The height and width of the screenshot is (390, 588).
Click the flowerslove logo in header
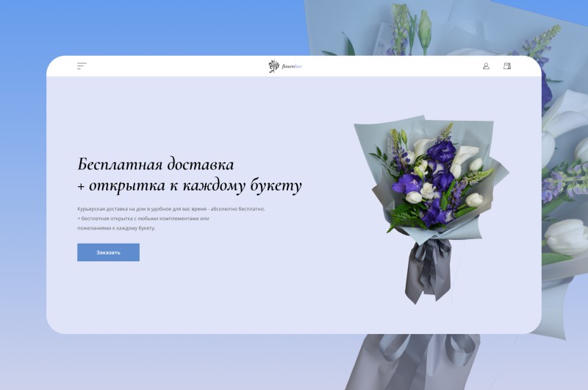[285, 66]
